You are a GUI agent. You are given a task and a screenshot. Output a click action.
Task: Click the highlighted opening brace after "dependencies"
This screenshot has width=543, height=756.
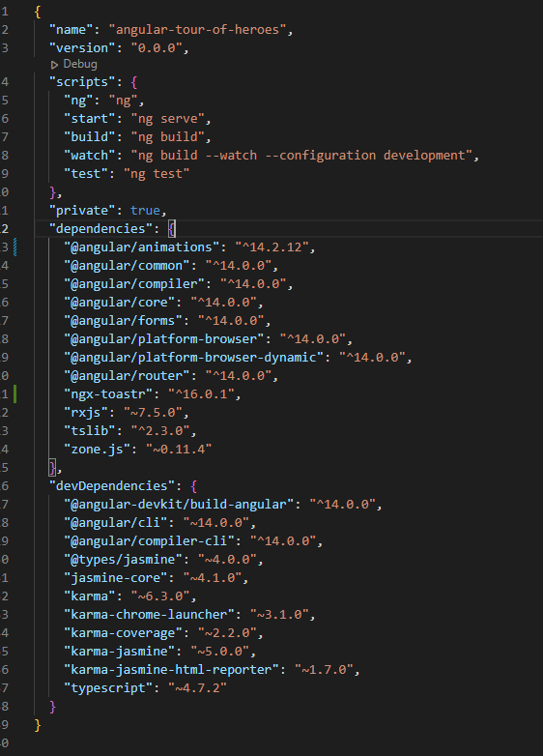pyautogui.click(x=172, y=228)
